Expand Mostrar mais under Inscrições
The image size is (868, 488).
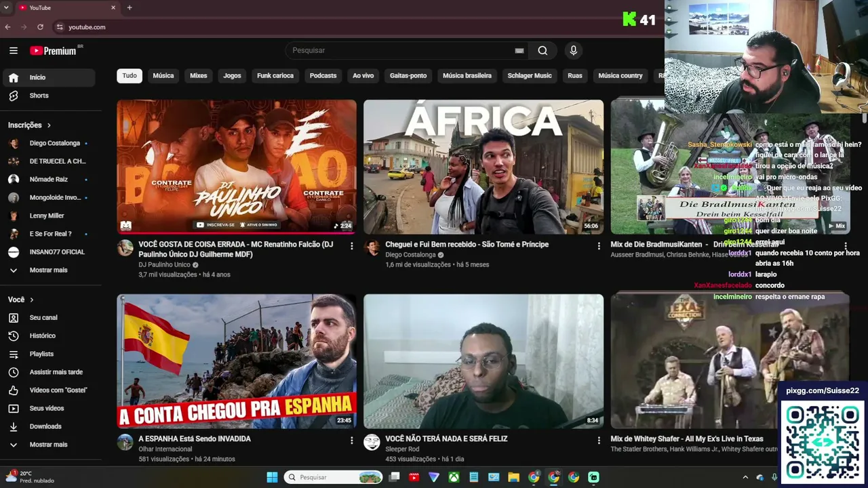click(47, 270)
